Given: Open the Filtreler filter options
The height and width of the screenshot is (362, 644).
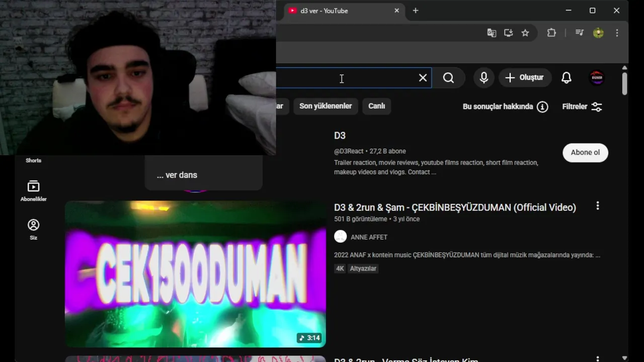Looking at the screenshot, I should 582,107.
